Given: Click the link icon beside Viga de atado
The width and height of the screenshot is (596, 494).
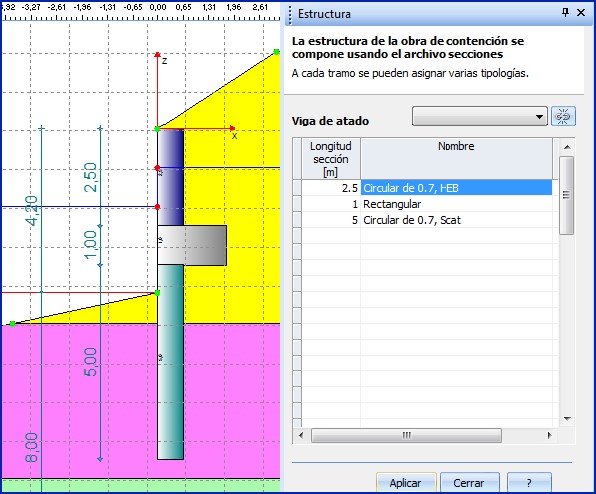Looking at the screenshot, I should 563,116.
